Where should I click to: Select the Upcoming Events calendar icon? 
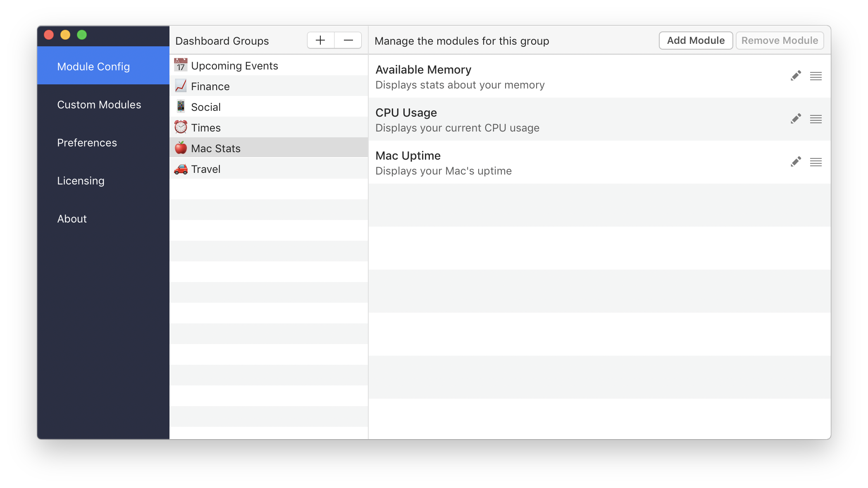coord(180,66)
